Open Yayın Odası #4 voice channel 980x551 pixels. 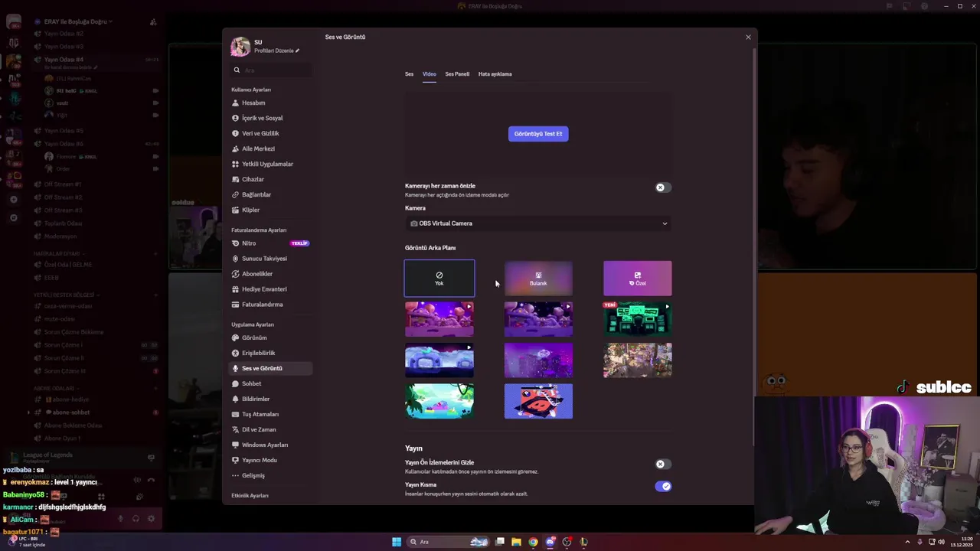pyautogui.click(x=64, y=60)
